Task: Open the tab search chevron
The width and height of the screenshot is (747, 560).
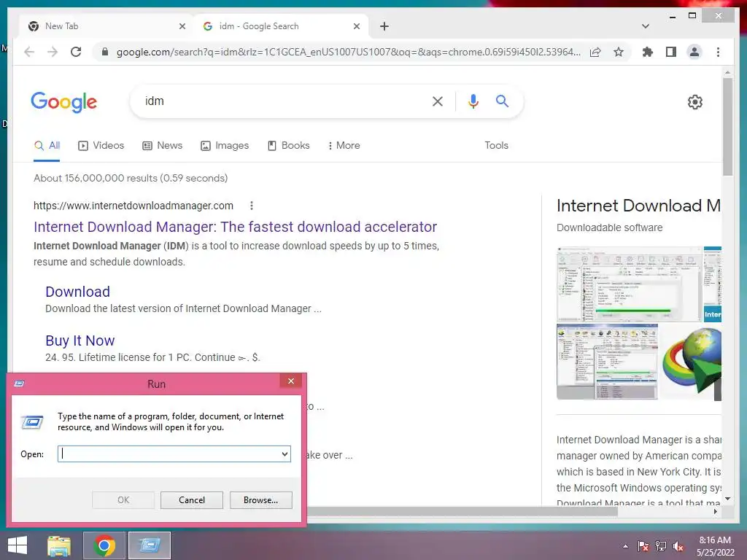Action: (646, 26)
